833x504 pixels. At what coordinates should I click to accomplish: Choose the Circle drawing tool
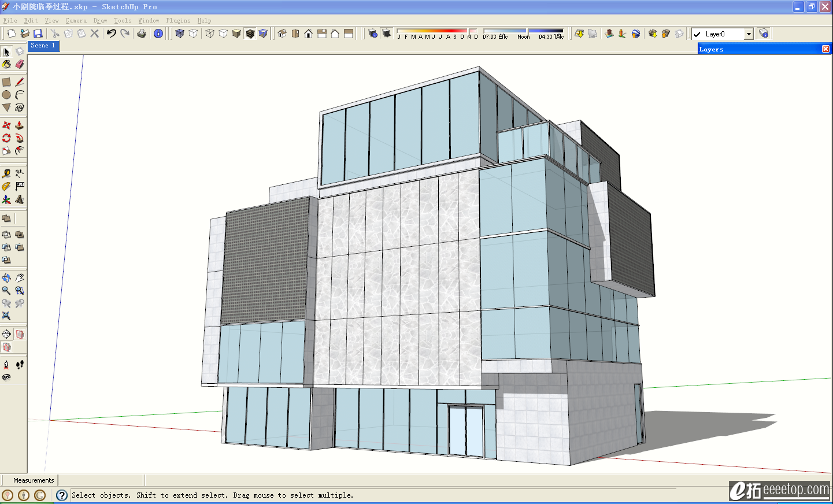click(6, 95)
